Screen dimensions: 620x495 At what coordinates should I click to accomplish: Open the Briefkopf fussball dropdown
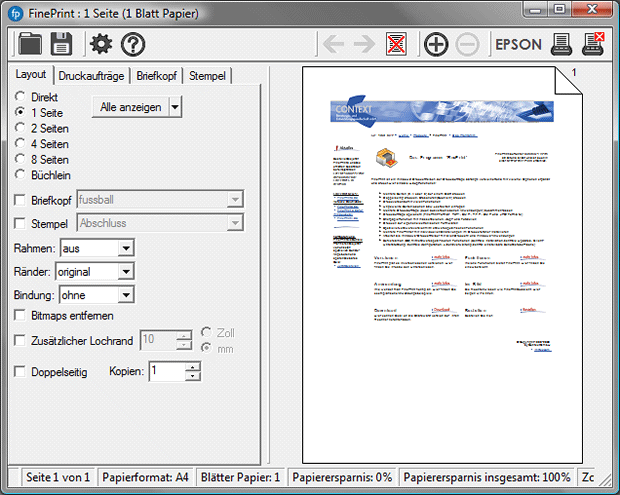235,199
